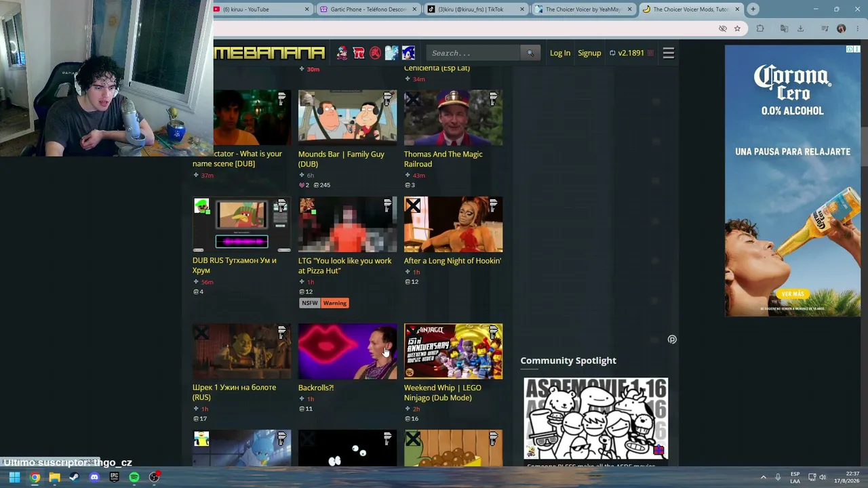Open the browser downloads icon
Screen dimensions: 868x488
pyautogui.click(x=801, y=28)
